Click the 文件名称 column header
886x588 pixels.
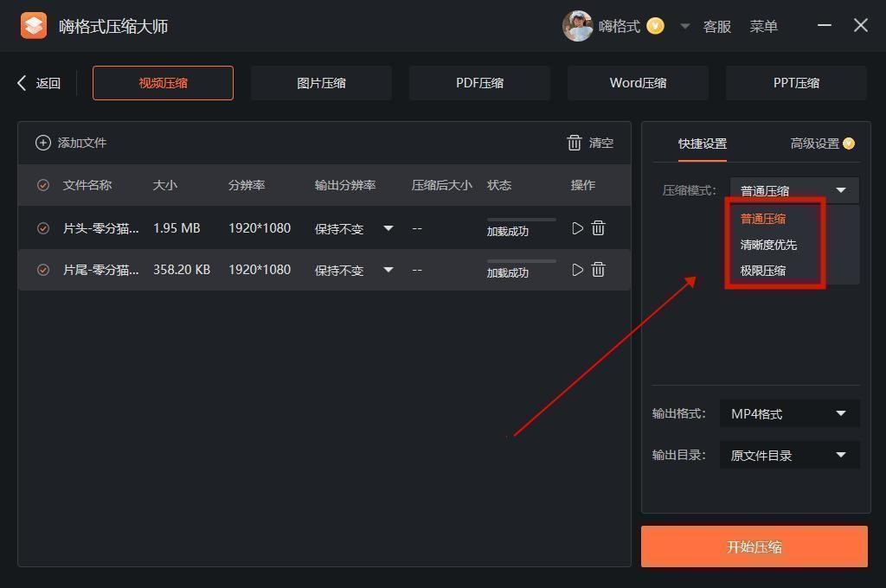tap(87, 185)
